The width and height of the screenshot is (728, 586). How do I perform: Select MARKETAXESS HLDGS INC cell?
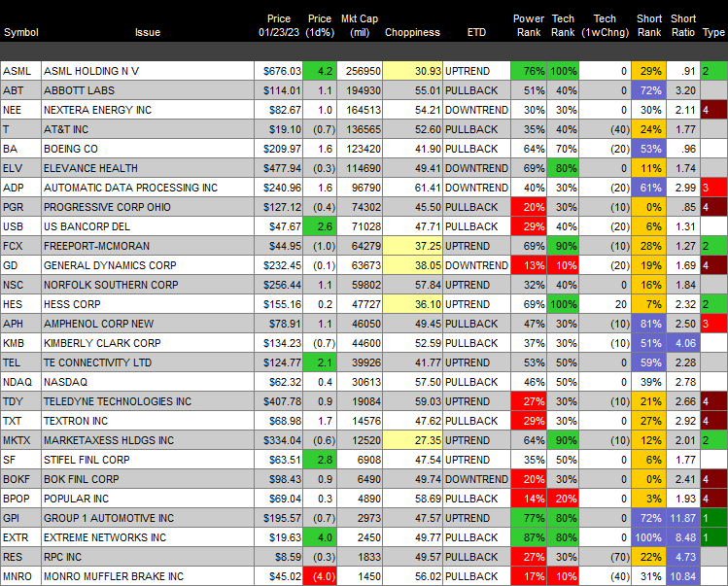pyautogui.click(x=148, y=441)
